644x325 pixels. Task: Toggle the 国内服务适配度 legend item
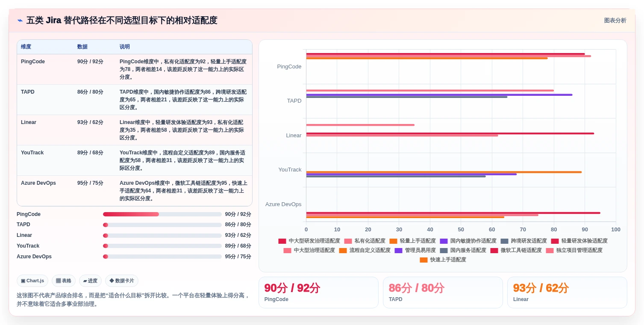point(463,251)
